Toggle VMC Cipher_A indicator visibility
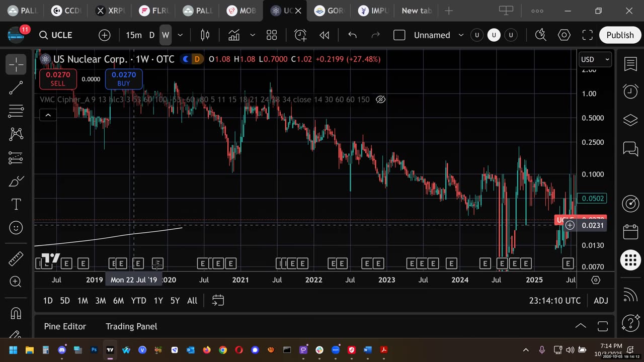Image resolution: width=644 pixels, height=362 pixels. point(381,100)
